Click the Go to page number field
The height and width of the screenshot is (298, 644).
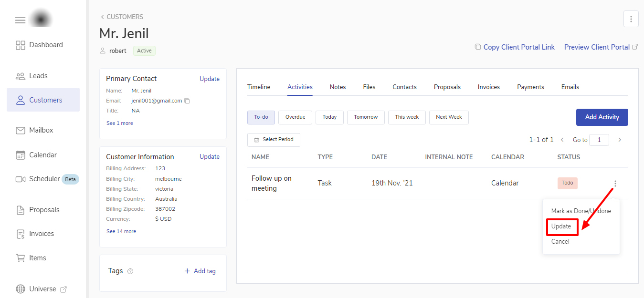pos(599,140)
